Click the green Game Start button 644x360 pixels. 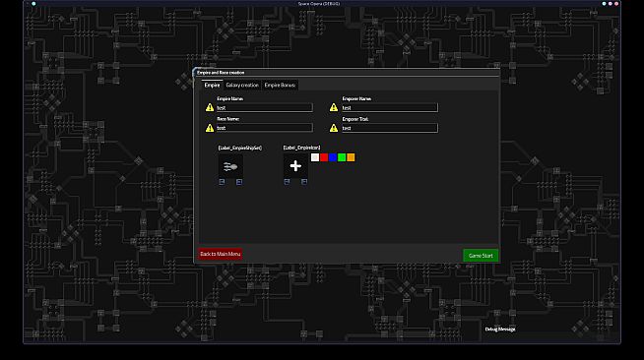pyautogui.click(x=481, y=256)
